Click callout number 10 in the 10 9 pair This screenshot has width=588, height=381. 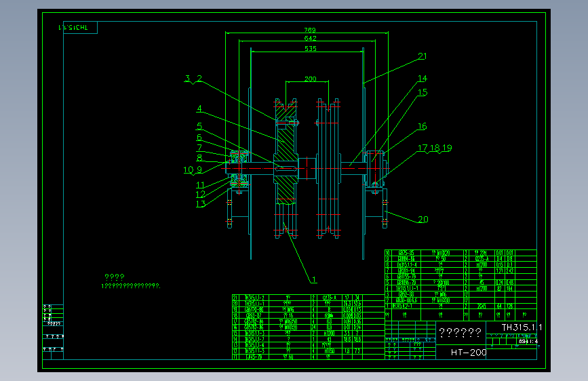tap(189, 170)
